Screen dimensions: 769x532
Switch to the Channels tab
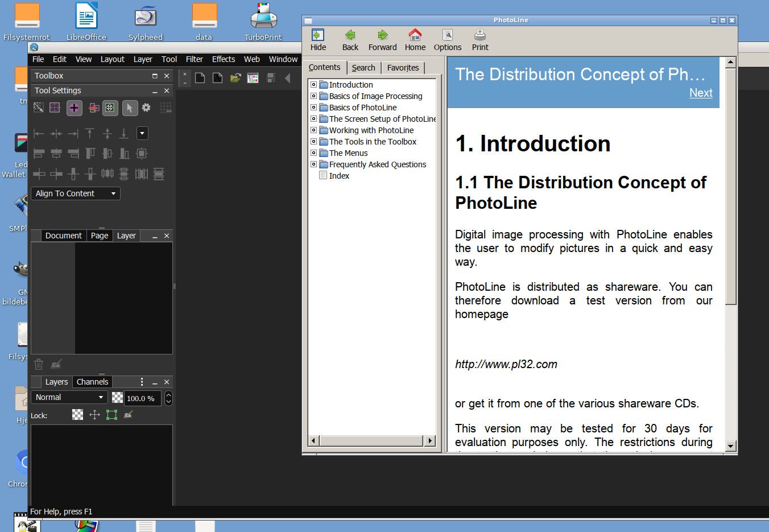92,382
